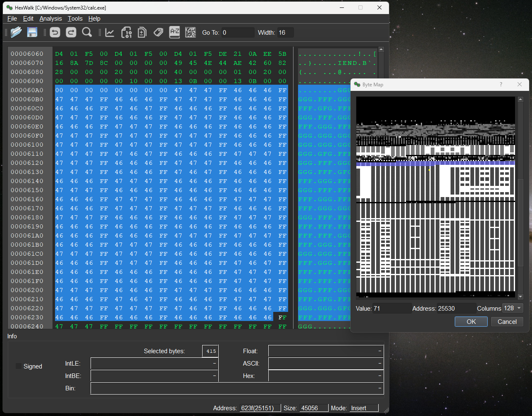Open a file in HexWalk

point(17,32)
